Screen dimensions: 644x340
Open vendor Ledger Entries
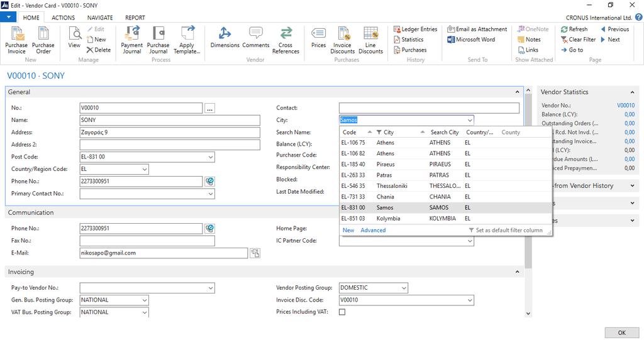(415, 29)
